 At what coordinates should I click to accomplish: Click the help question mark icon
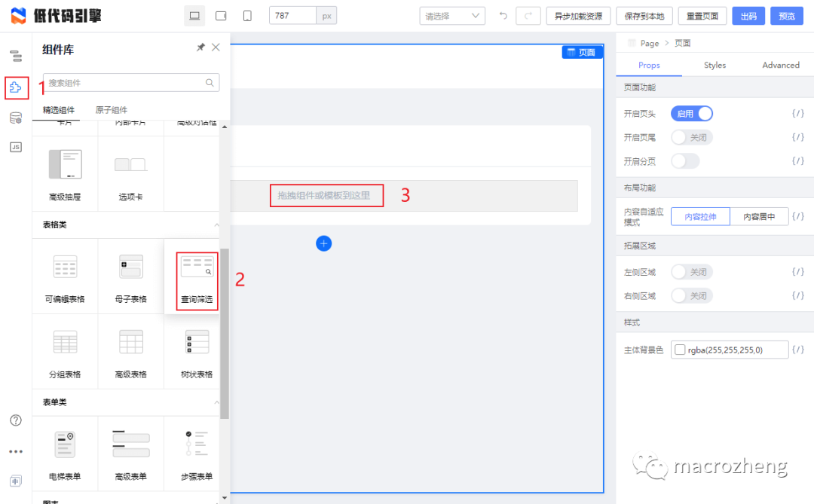tap(16, 420)
